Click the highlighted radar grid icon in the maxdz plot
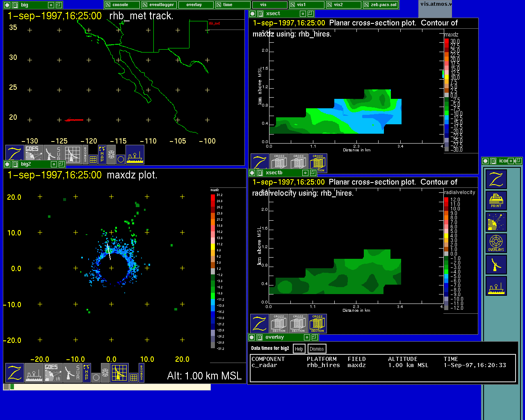This screenshot has height=420, width=525. click(119, 373)
